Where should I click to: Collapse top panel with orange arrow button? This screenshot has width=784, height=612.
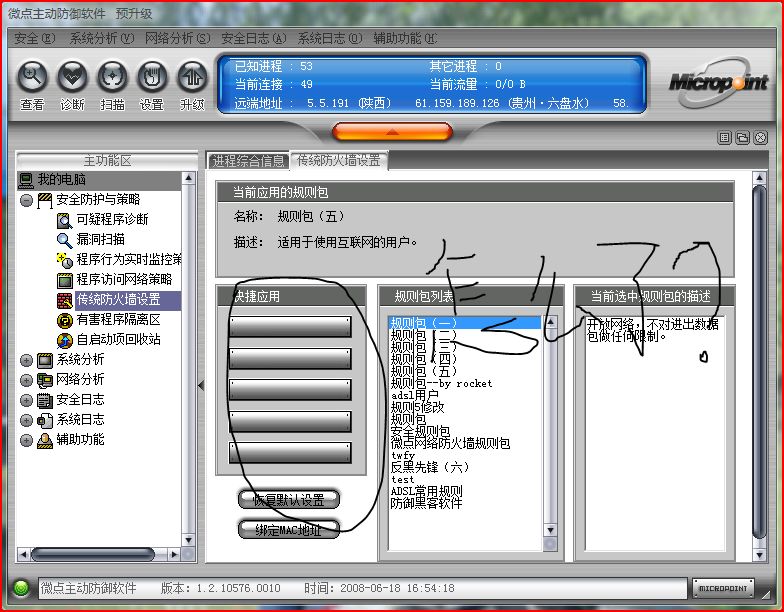[392, 132]
